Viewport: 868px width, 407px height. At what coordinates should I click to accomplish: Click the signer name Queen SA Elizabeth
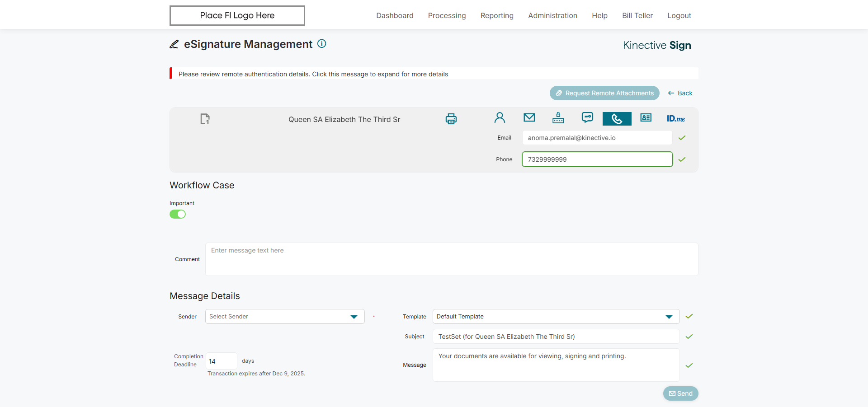tap(344, 119)
